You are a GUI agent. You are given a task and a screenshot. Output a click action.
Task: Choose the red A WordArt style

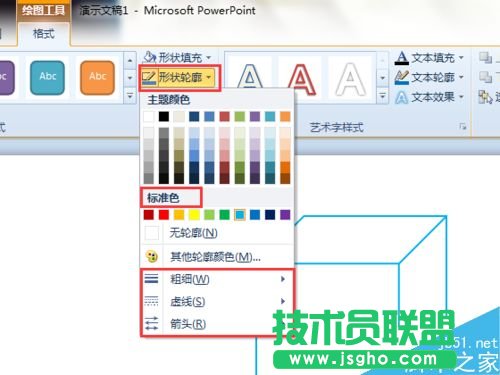point(301,78)
